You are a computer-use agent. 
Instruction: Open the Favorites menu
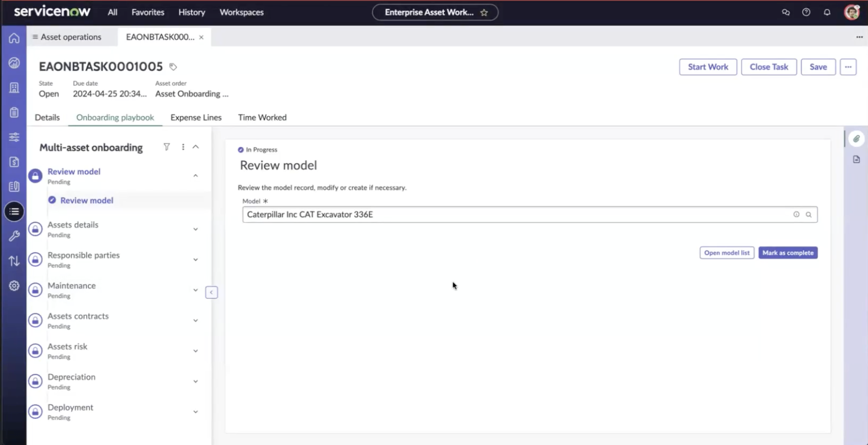click(148, 12)
